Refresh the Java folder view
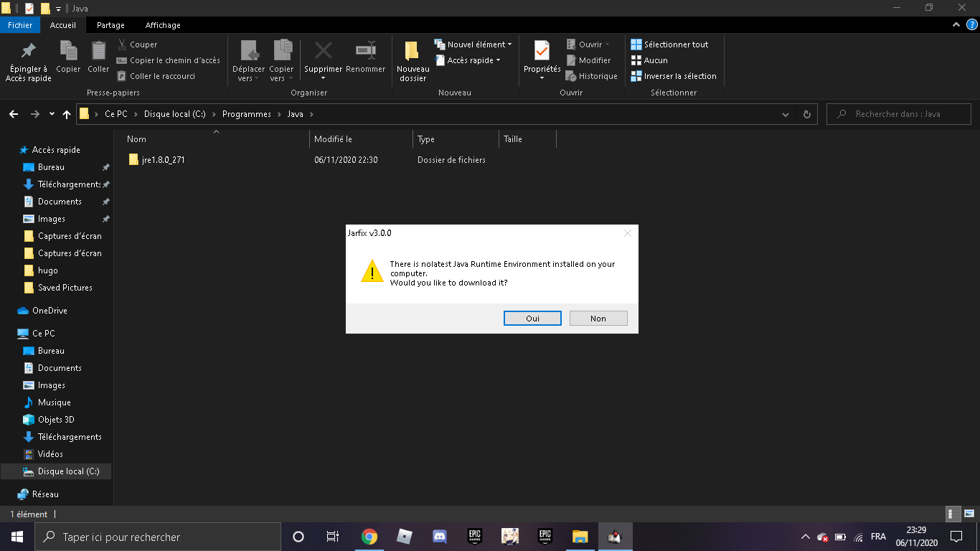This screenshot has width=980, height=551. [x=807, y=114]
